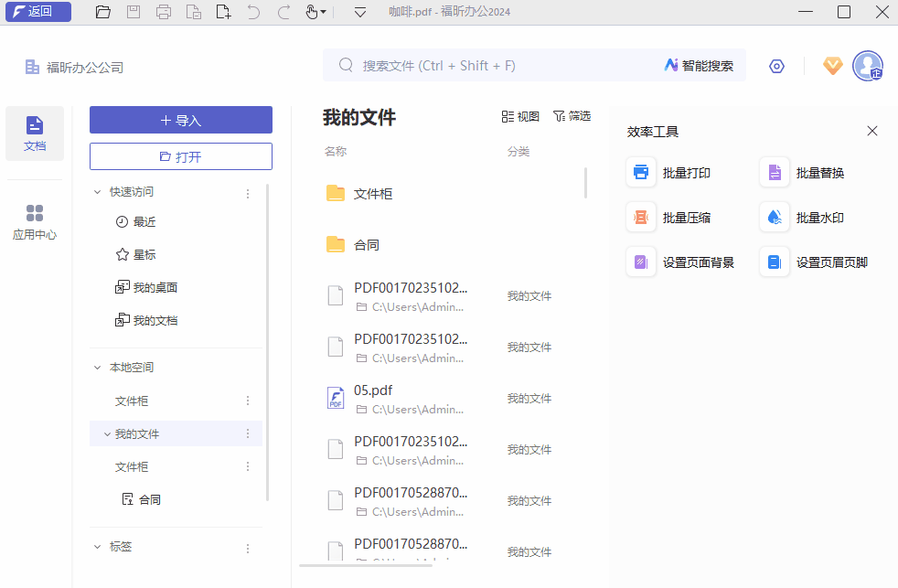Open the 筛选 filter menu
The image size is (898, 588).
(572, 116)
